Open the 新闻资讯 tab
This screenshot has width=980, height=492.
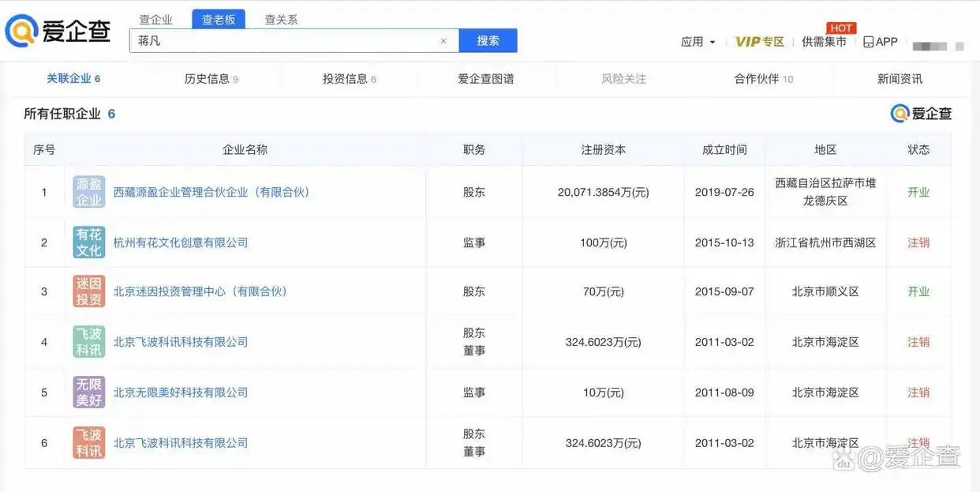coord(900,79)
